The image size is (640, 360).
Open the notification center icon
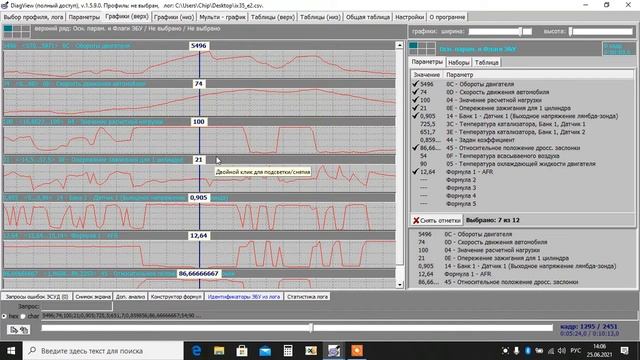[x=624, y=351]
